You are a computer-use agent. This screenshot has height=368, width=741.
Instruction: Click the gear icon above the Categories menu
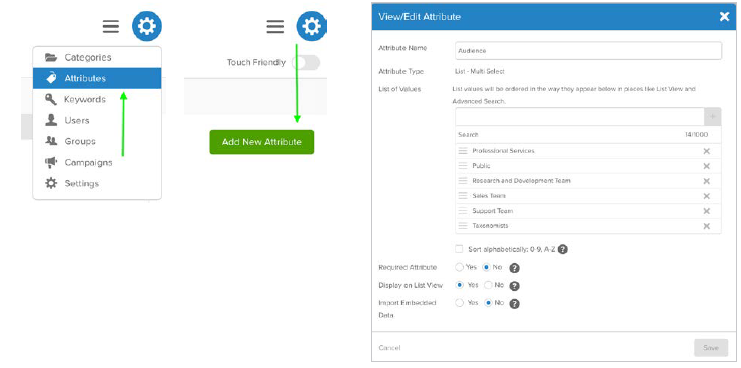pyautogui.click(x=146, y=26)
